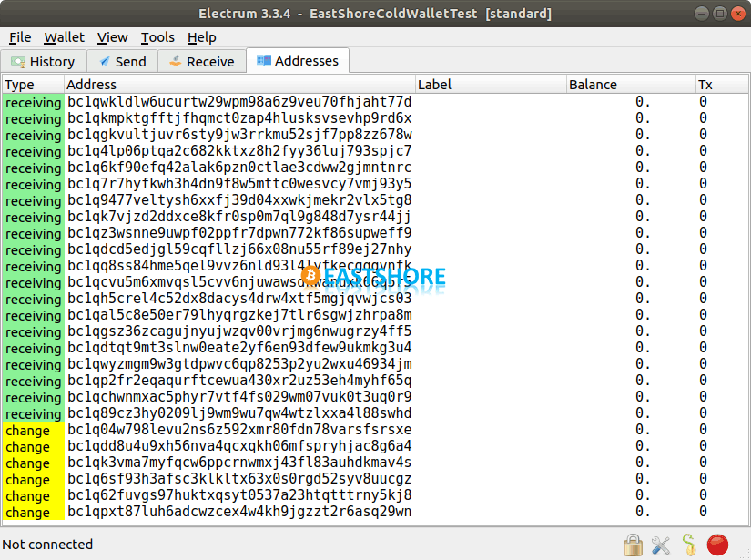Click the Addresses tab icon
This screenshot has height=560, width=751.
tap(264, 60)
